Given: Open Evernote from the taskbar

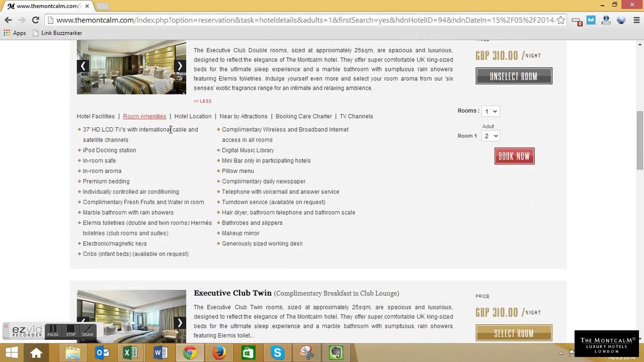Looking at the screenshot, I should click(x=336, y=353).
